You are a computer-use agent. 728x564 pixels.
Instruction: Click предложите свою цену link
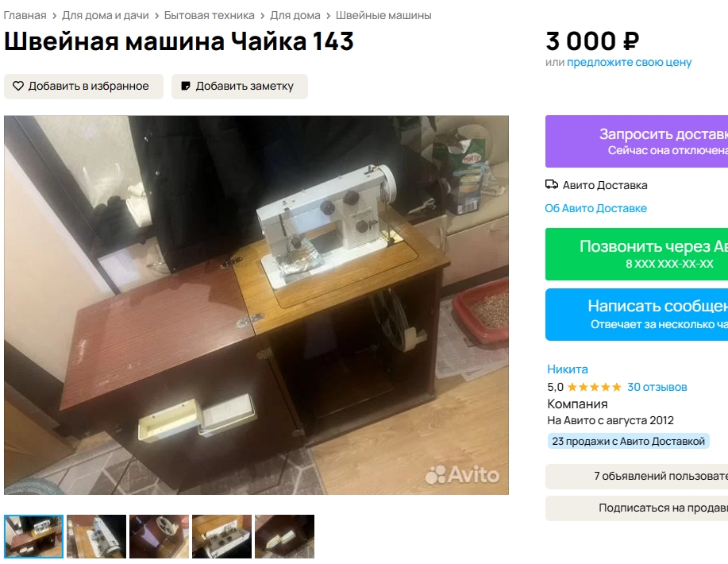pyautogui.click(x=629, y=62)
